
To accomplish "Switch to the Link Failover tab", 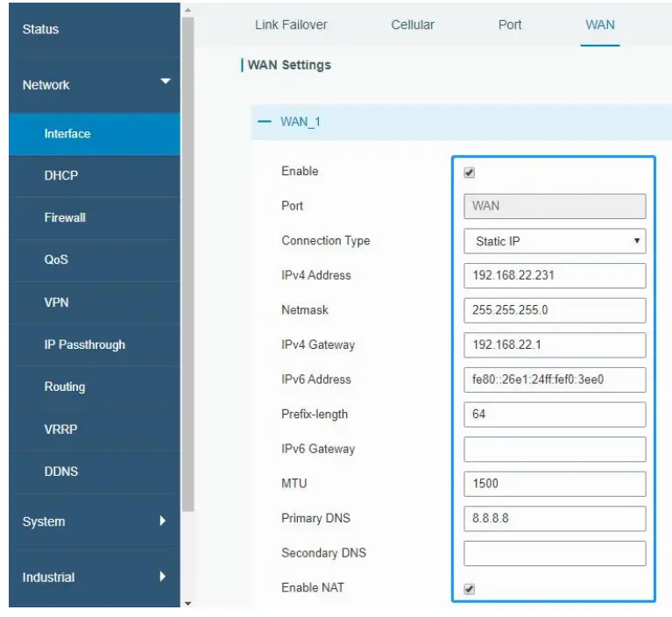I will point(291,25).
